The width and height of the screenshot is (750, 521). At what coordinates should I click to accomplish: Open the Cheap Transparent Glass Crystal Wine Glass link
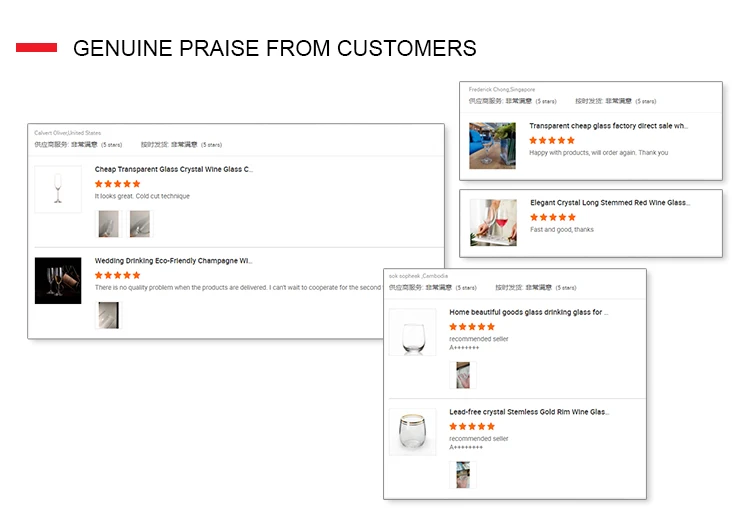pyautogui.click(x=174, y=170)
